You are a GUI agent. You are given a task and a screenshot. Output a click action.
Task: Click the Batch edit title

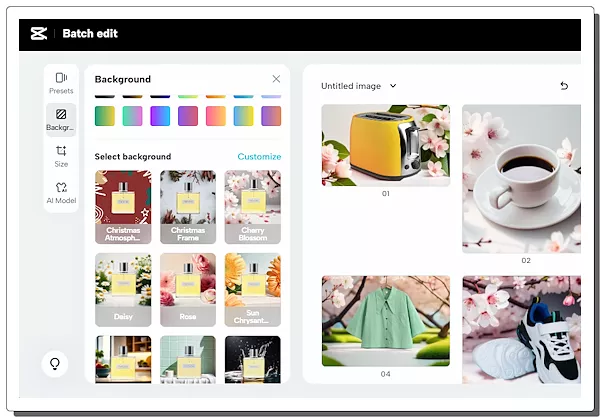(90, 34)
